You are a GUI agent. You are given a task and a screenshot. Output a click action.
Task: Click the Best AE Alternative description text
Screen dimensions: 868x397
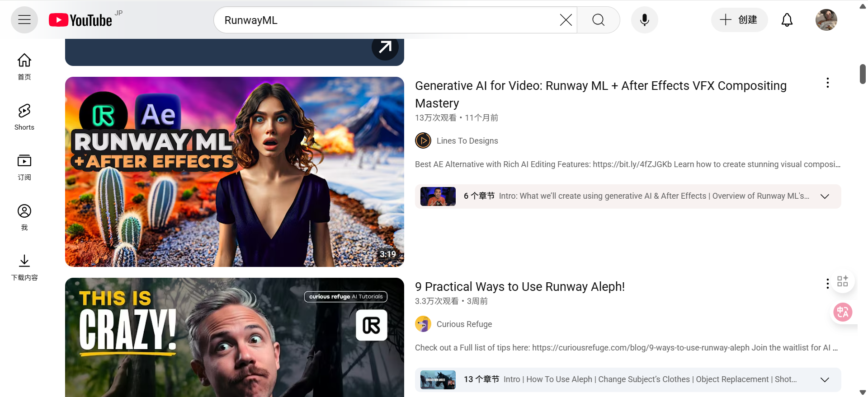(628, 164)
